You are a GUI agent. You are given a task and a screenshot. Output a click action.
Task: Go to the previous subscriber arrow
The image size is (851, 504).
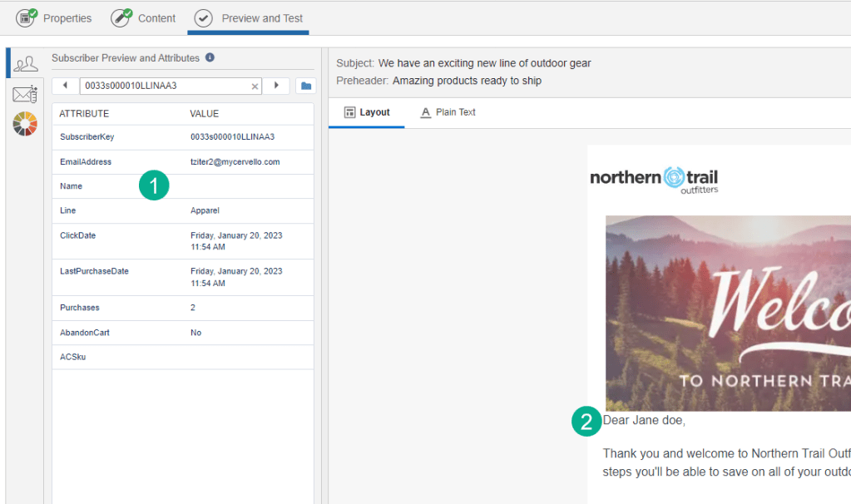65,86
